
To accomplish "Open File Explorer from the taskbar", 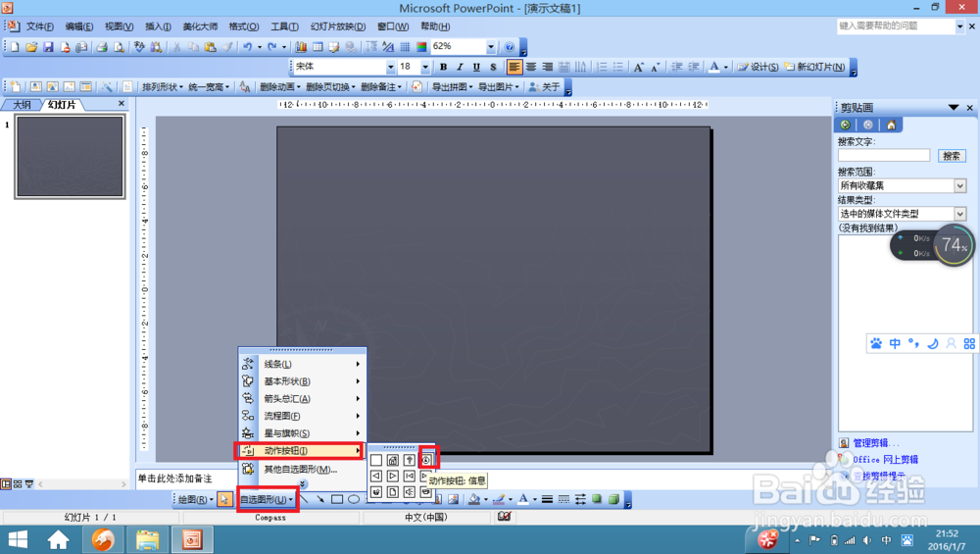I will (148, 539).
